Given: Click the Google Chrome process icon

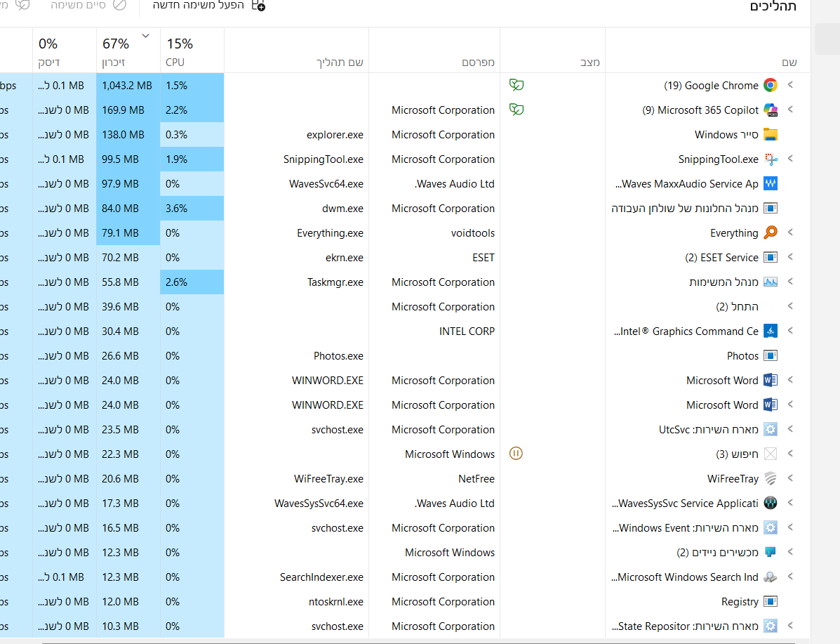Looking at the screenshot, I should click(771, 86).
